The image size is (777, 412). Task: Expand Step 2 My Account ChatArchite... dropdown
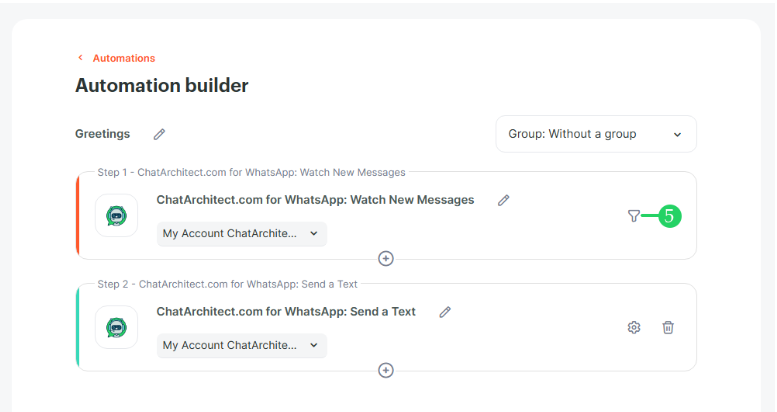pos(242,345)
